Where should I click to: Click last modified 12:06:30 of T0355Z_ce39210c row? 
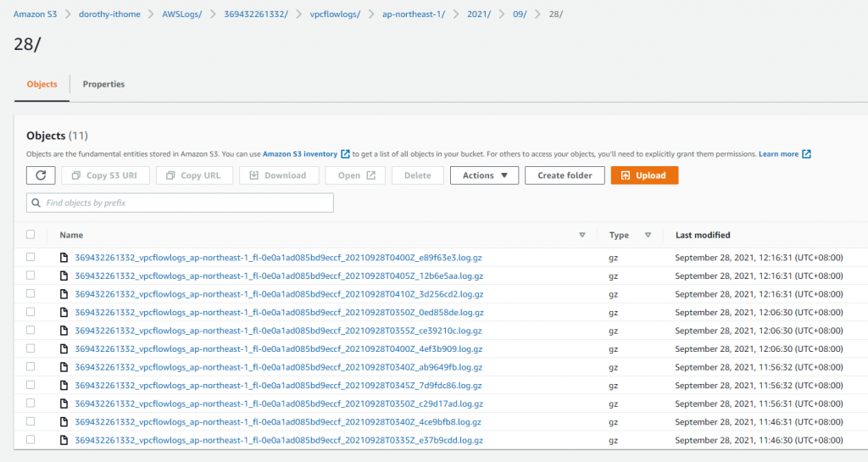759,331
